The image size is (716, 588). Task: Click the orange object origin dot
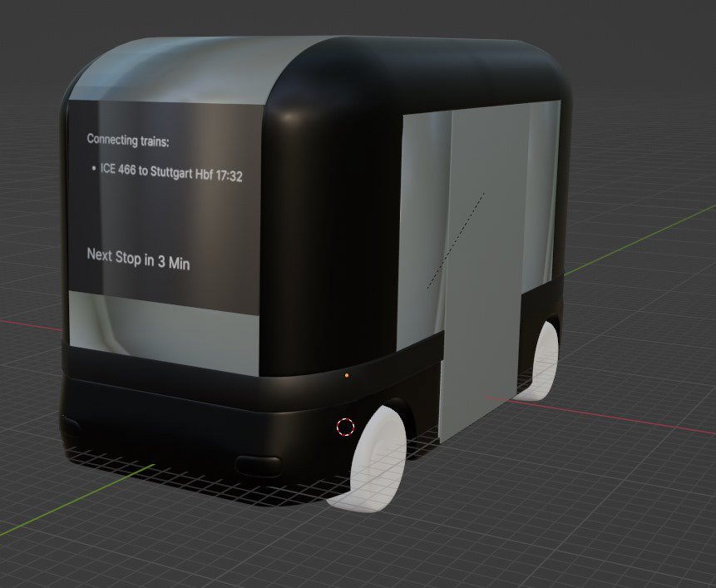(347, 375)
